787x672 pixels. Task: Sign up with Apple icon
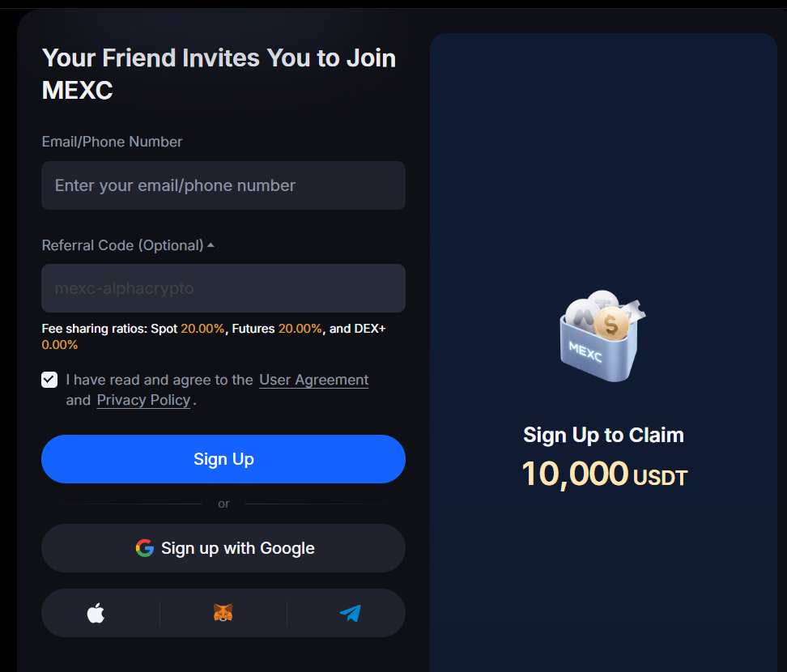click(96, 613)
